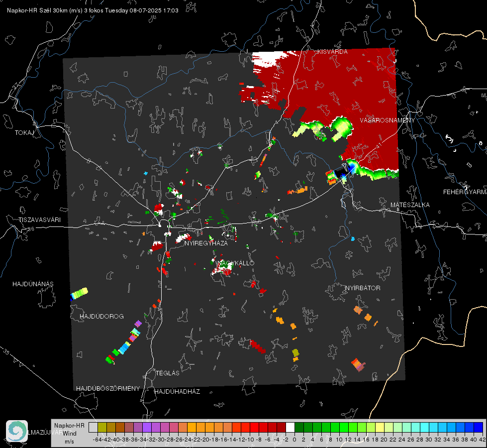Click the rainbow radar streak near Hajdúnánás

click(79, 294)
